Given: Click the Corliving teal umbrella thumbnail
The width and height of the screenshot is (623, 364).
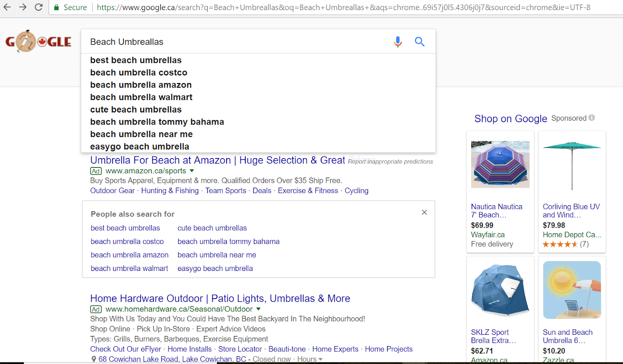Looking at the screenshot, I should pos(572,166).
